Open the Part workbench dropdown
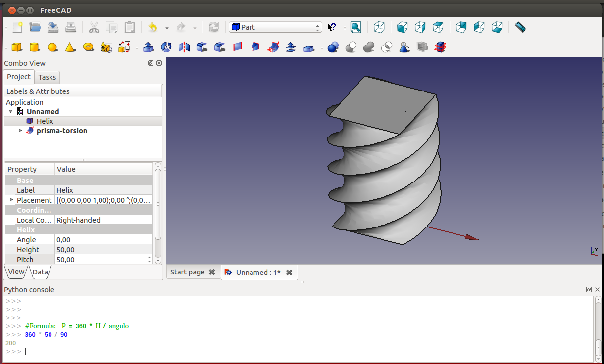The image size is (604, 364). pos(275,27)
